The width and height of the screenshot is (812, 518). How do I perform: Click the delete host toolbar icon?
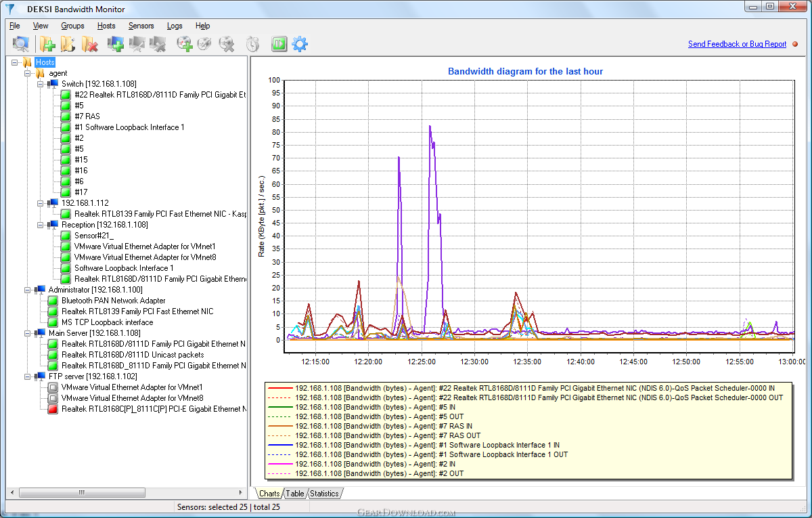158,44
